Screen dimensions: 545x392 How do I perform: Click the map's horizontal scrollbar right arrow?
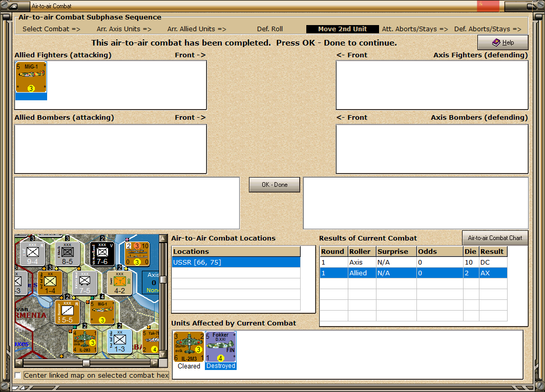tap(155, 363)
